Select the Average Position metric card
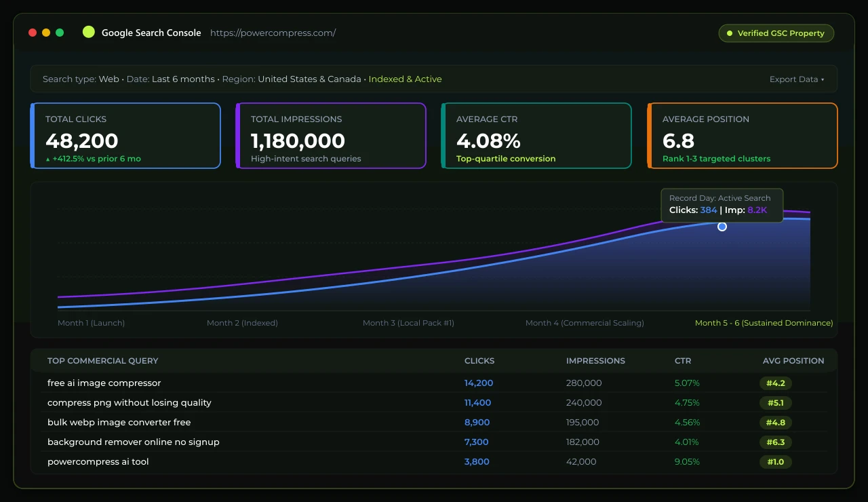 743,136
